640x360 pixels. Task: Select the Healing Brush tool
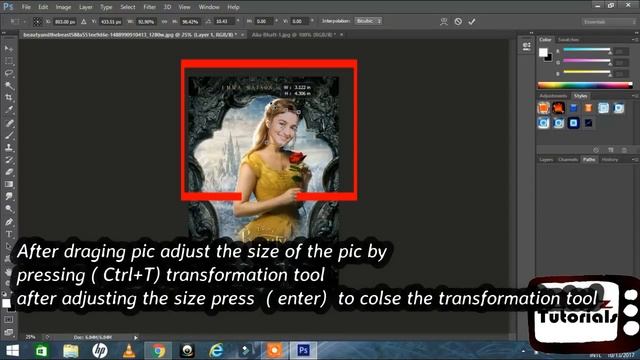click(9, 122)
